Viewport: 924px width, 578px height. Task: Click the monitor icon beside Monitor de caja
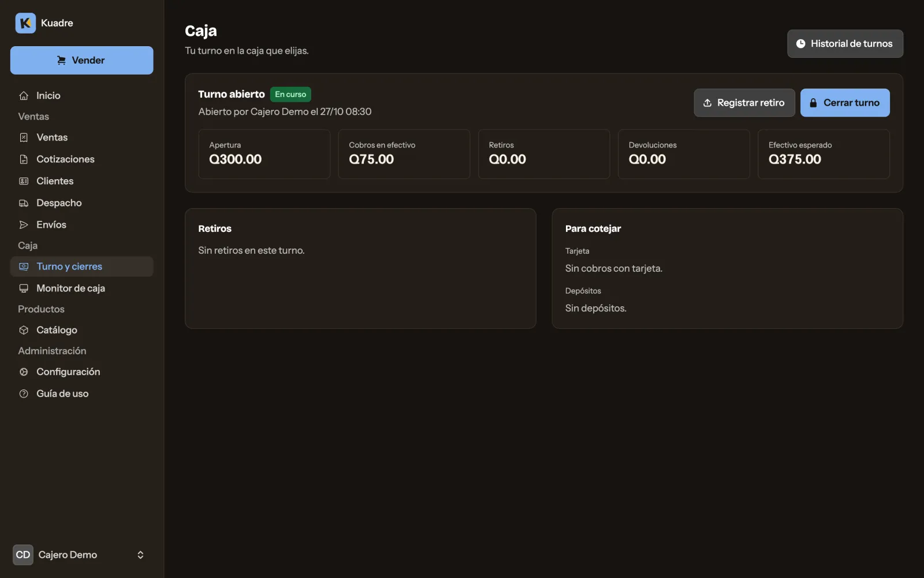tap(24, 288)
